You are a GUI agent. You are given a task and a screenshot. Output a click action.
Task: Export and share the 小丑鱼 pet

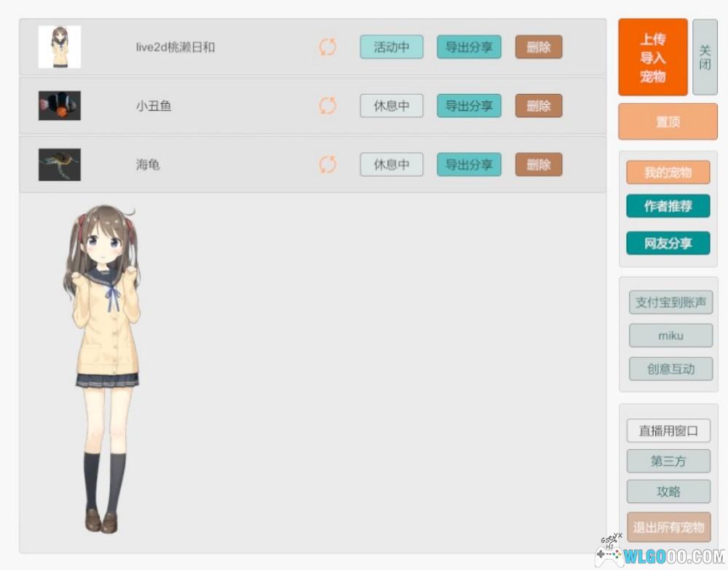469,106
